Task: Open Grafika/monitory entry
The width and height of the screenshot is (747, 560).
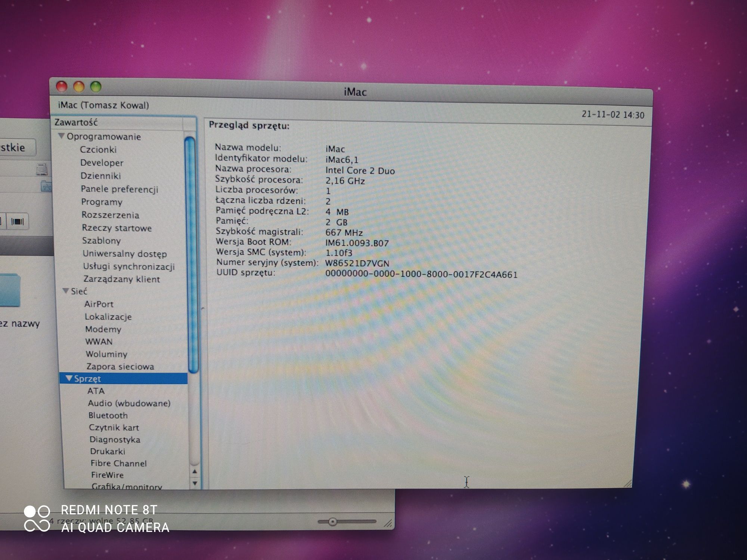Action: [x=127, y=486]
